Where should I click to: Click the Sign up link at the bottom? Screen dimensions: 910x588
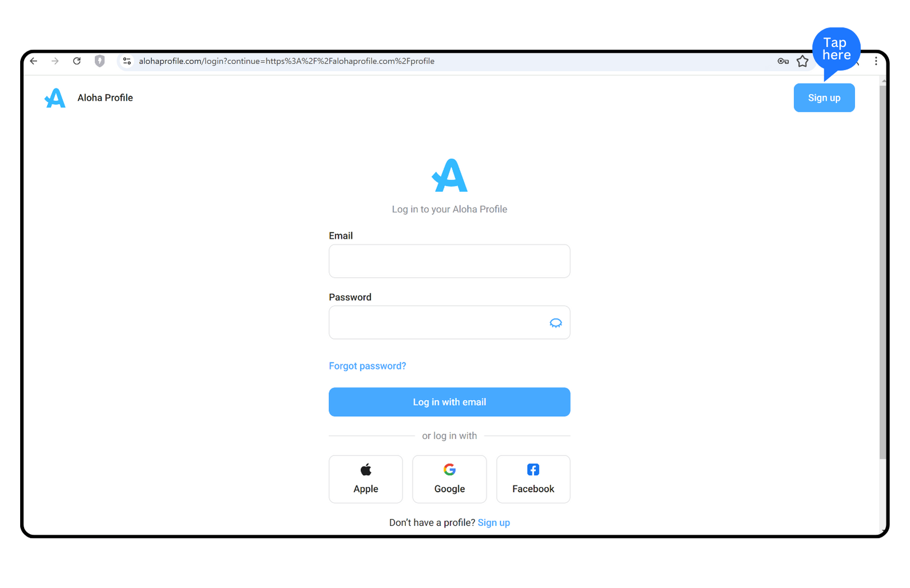(x=494, y=523)
